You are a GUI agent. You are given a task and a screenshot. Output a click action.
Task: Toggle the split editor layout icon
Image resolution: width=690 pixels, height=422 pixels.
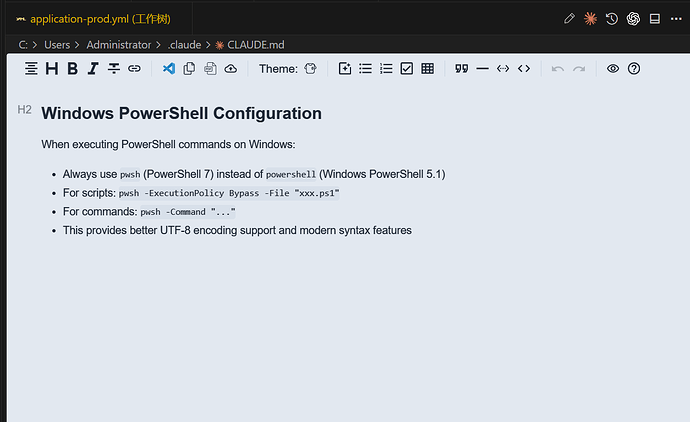pyautogui.click(x=655, y=18)
